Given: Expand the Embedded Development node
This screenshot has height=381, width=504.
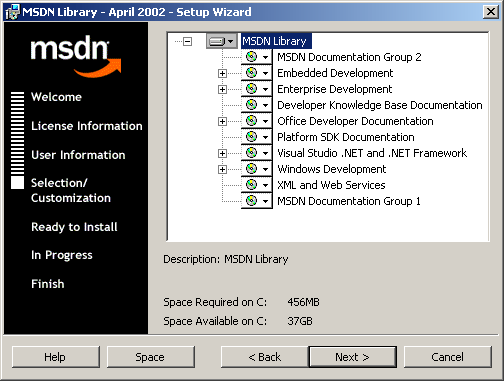Looking at the screenshot, I should [x=222, y=73].
